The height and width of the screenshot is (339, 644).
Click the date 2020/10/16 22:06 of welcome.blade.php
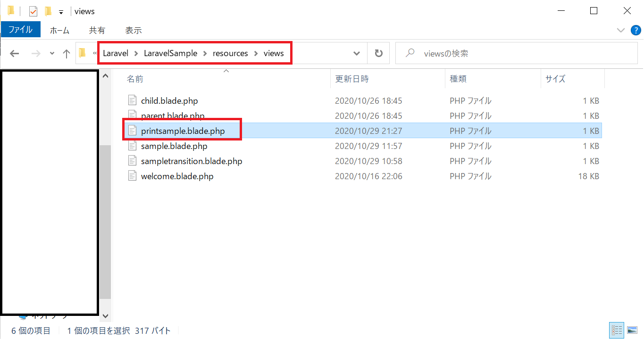point(368,176)
